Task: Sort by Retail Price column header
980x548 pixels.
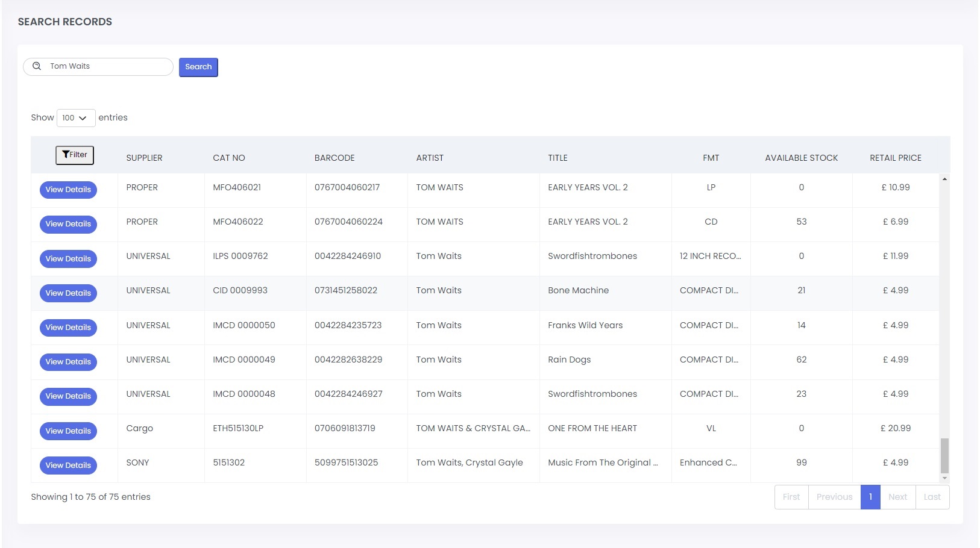Action: [x=895, y=158]
